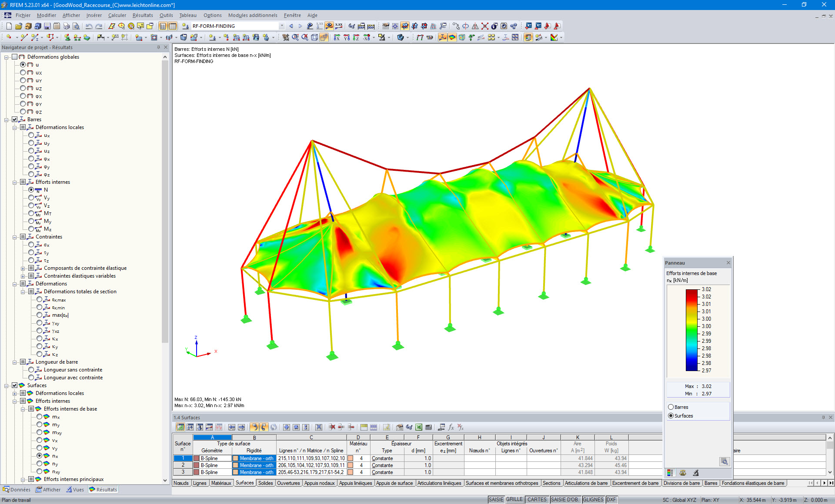Open the Vues navigator tab
This screenshot has height=504, width=835.
(x=75, y=490)
